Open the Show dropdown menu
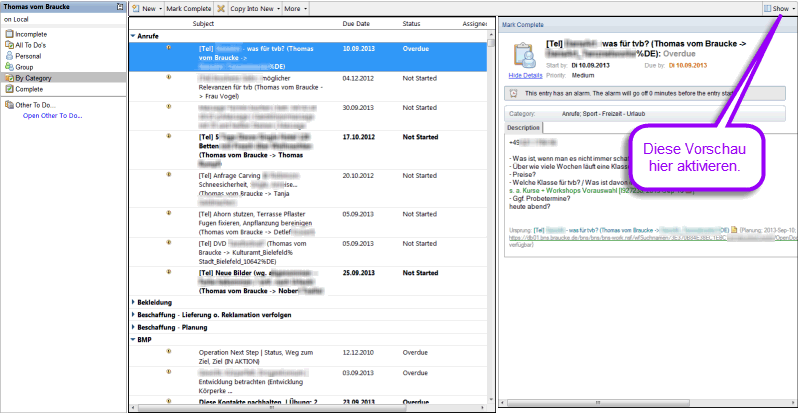Screen dimensions: 798x413 pos(778,8)
